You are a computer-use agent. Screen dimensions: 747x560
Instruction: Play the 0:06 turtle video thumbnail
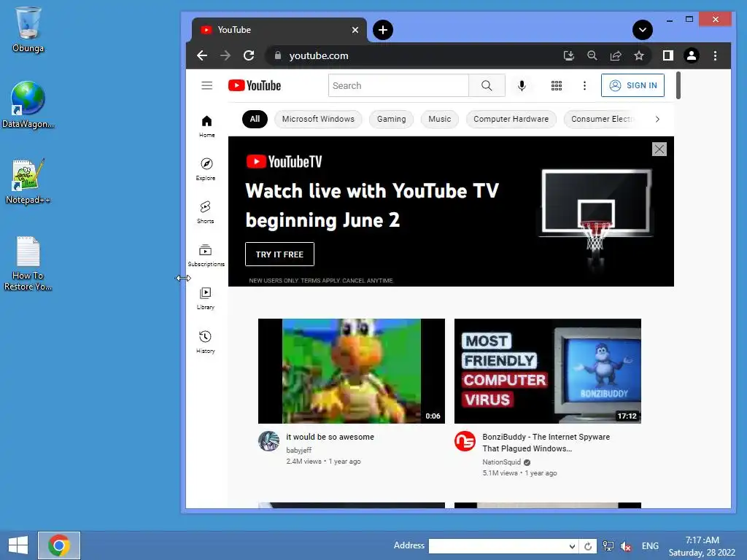tap(352, 371)
